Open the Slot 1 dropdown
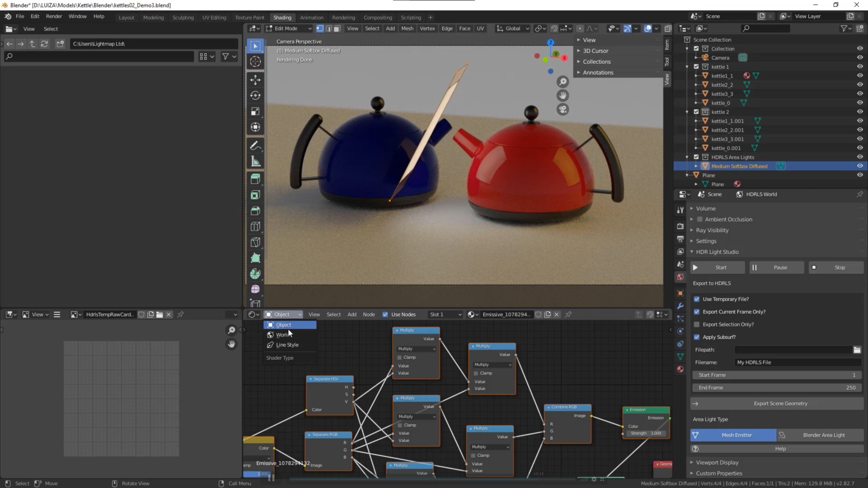The height and width of the screenshot is (488, 868). point(445,314)
